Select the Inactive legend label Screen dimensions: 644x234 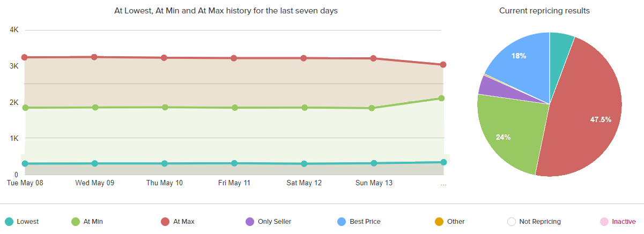click(624, 222)
